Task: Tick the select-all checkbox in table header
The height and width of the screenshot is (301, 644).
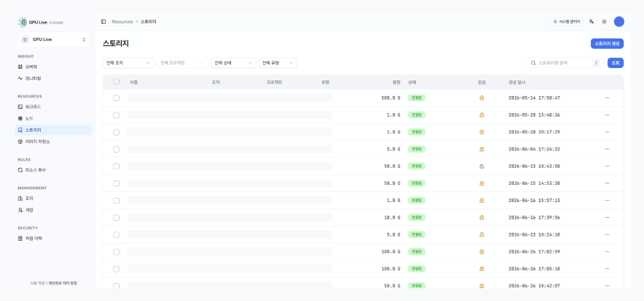Action: coord(116,82)
